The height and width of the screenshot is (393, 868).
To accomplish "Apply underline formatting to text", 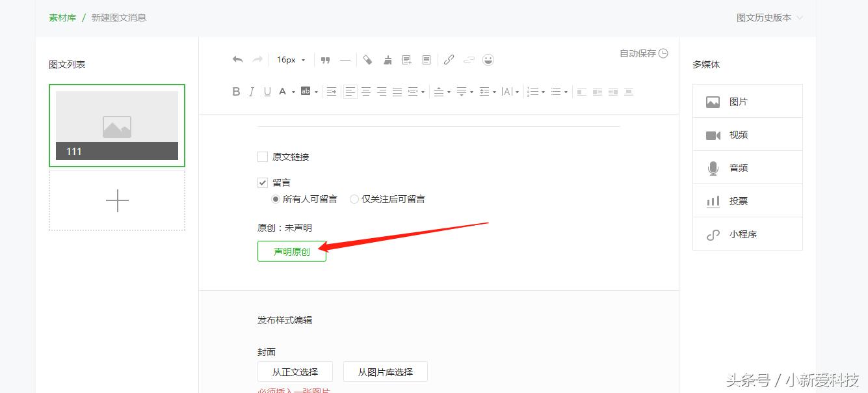I will tap(267, 91).
